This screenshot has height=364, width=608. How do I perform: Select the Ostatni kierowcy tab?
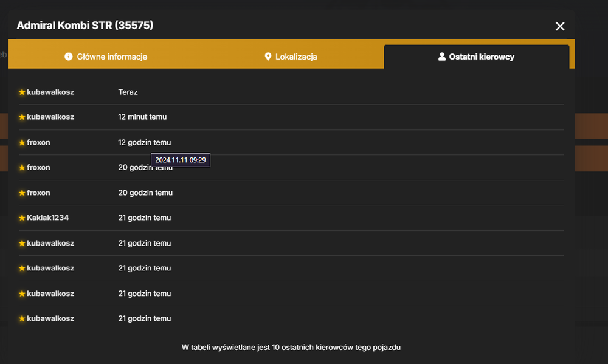(476, 57)
